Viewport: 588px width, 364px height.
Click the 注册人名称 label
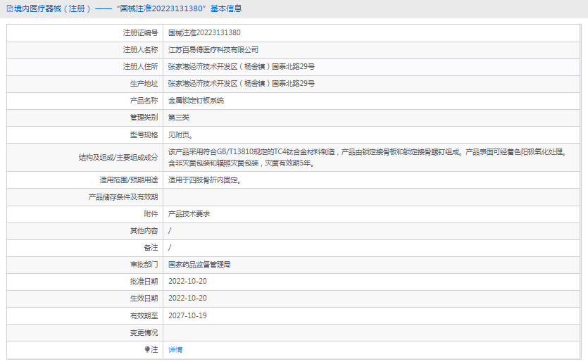(x=141, y=50)
